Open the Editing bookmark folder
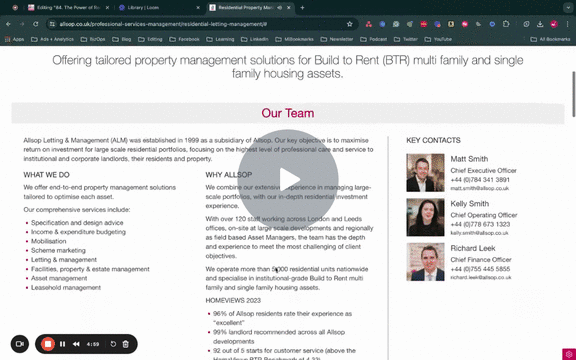Screen dimensions: 576x360 point(150,39)
